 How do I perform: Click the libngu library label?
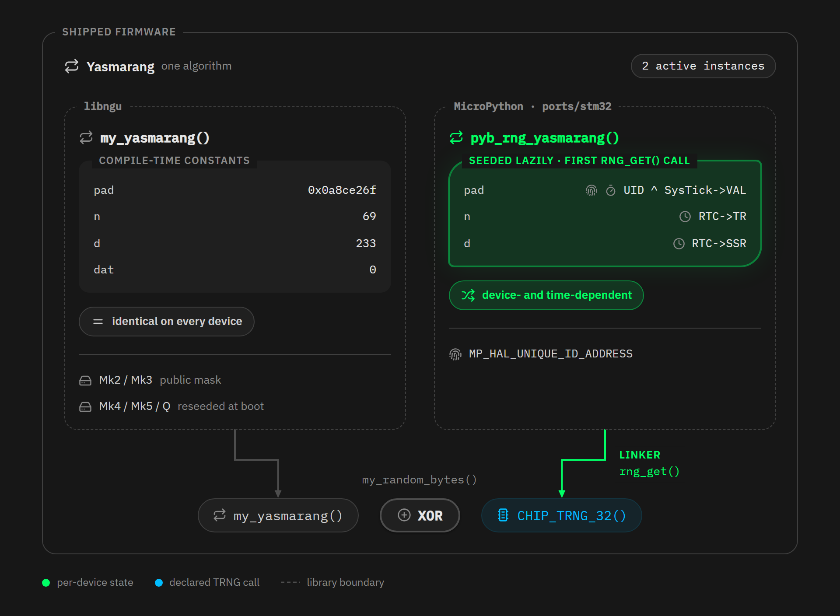(x=103, y=106)
